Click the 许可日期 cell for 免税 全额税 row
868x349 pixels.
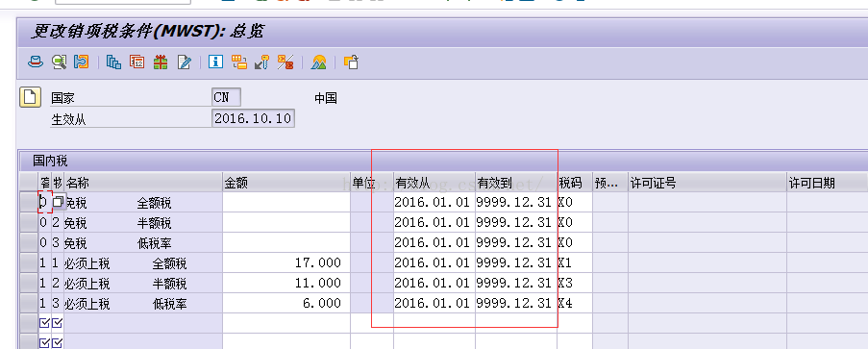(828, 203)
